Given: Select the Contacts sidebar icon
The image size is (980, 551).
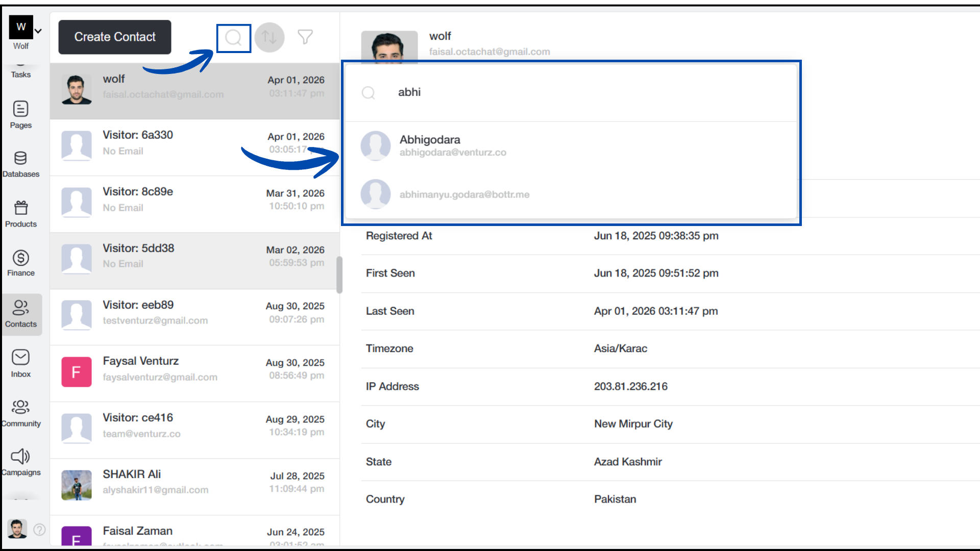Looking at the screenshot, I should (x=20, y=312).
